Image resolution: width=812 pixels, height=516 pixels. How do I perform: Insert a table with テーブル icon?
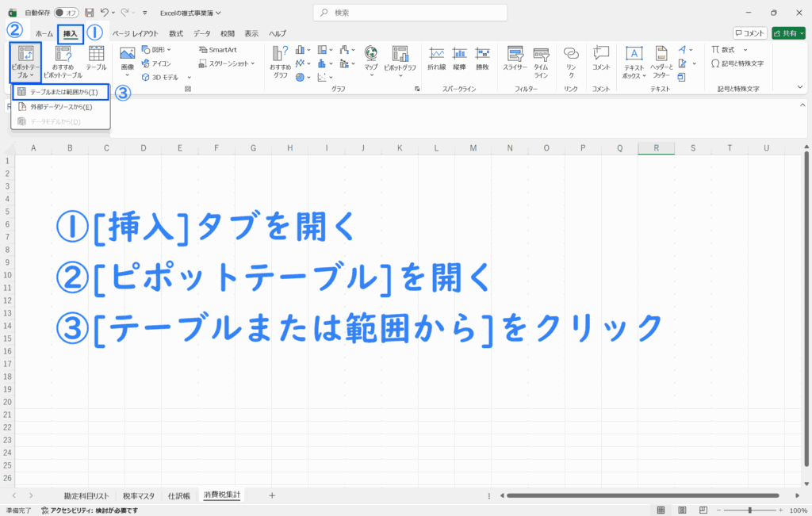point(96,59)
